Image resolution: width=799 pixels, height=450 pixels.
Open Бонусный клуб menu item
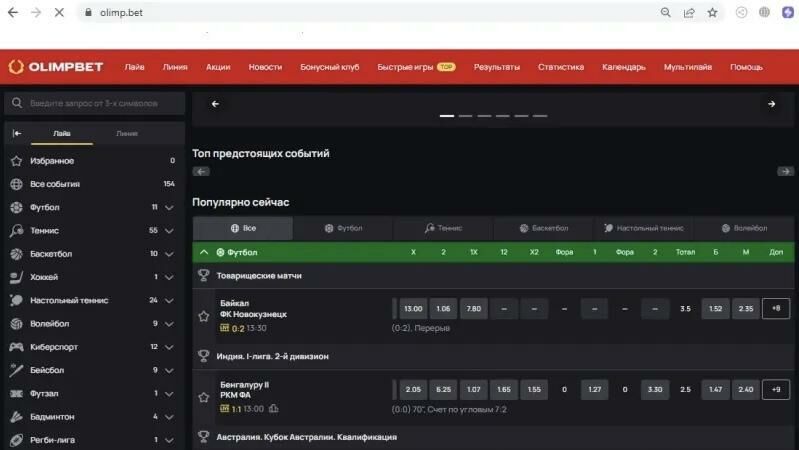coord(330,67)
